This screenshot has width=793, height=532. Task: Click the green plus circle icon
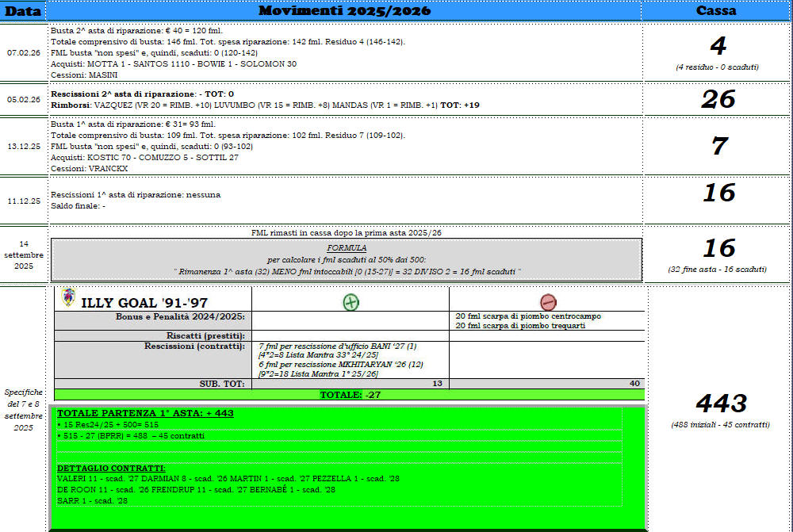click(350, 301)
